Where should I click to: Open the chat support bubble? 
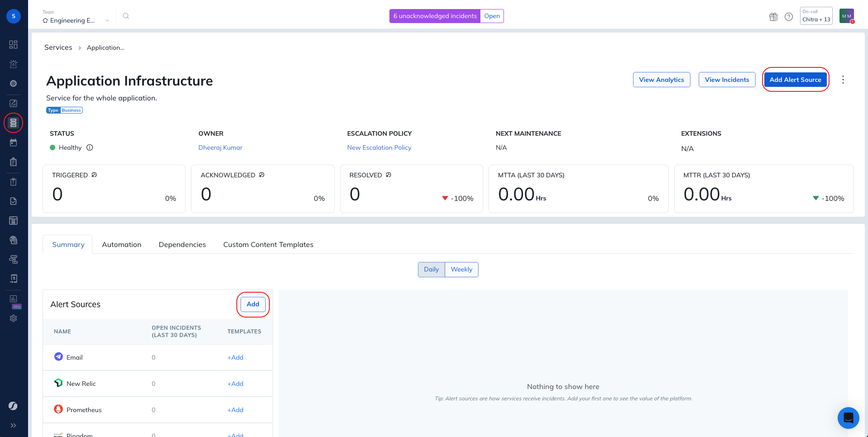[x=848, y=418]
